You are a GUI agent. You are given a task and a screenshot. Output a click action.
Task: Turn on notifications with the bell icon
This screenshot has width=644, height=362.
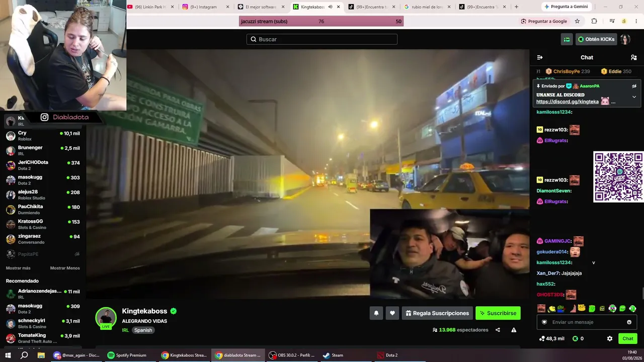click(x=376, y=313)
